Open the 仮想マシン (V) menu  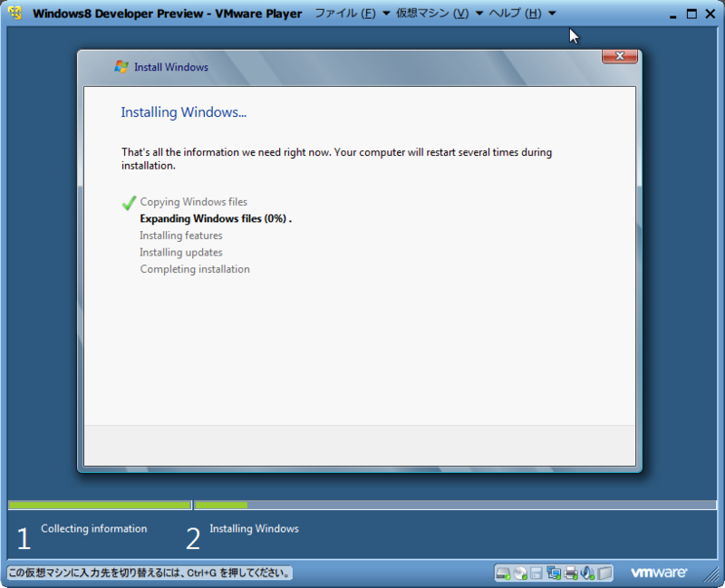point(432,14)
